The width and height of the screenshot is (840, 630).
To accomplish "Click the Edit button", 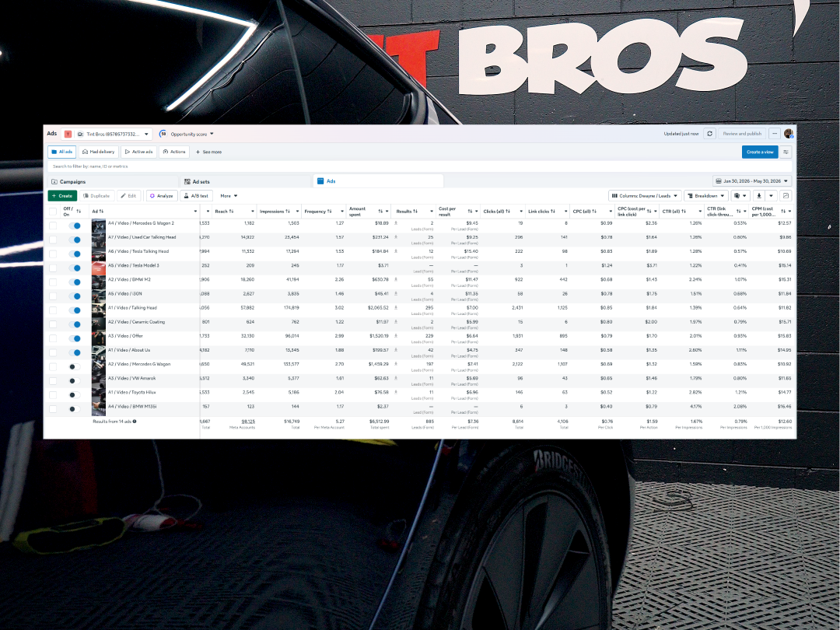I will click(x=129, y=196).
